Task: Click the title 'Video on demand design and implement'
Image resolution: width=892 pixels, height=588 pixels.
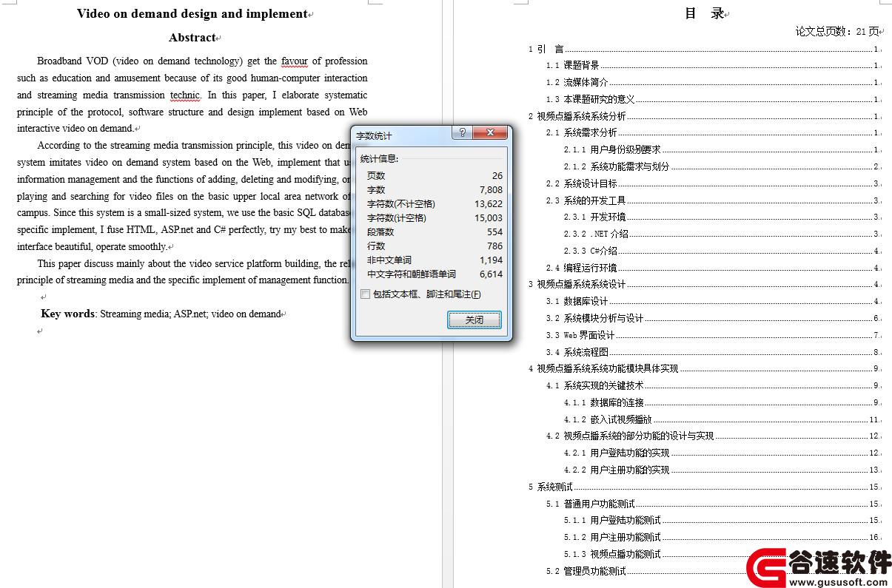Action: point(192,13)
